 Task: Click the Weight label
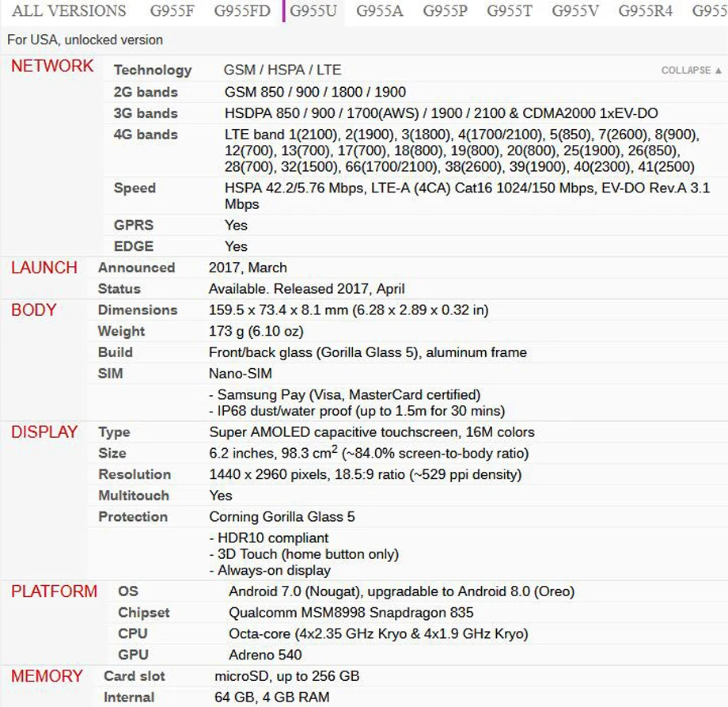click(x=121, y=331)
